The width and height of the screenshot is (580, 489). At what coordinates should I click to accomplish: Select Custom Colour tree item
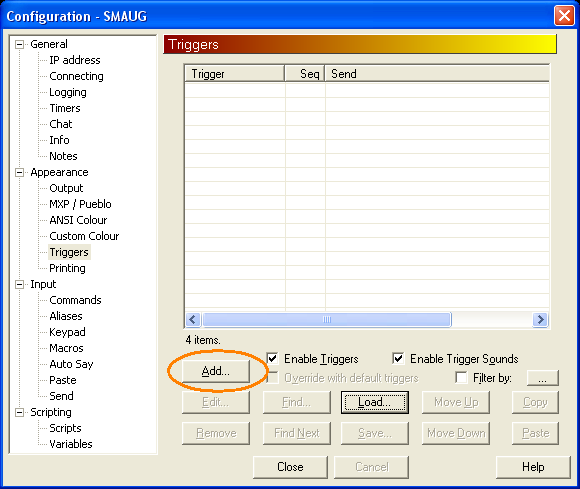[x=84, y=236]
